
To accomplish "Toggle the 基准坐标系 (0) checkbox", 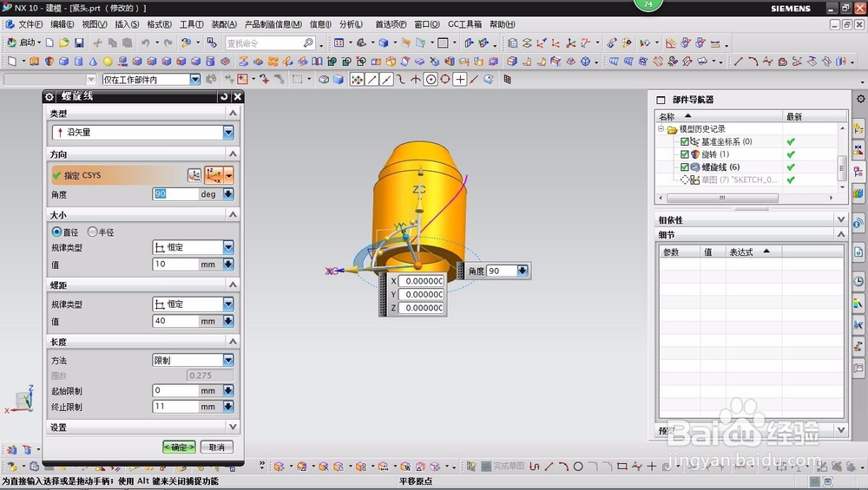I will click(x=685, y=141).
